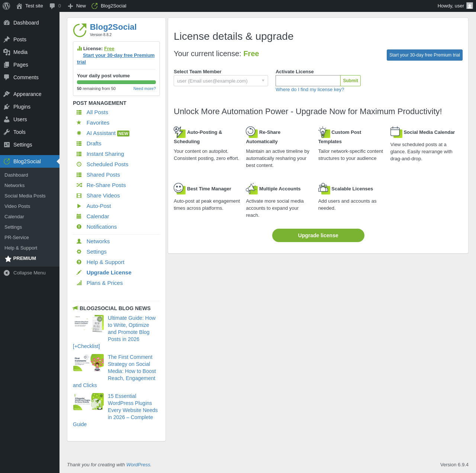This screenshot has width=476, height=473.
Task: Open 'Where do I find my license key?' link
Action: 310,90
